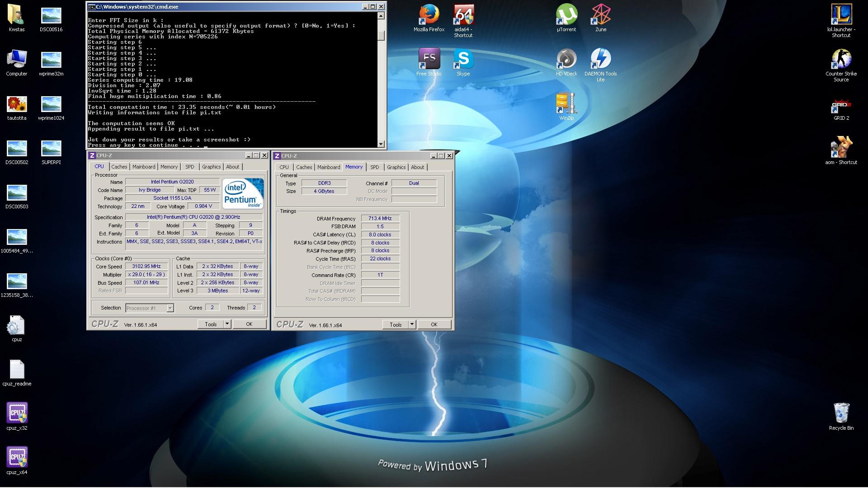Switch to Mainboard tab in left CPU-Z window
Image resolution: width=868 pixels, height=488 pixels.
pyautogui.click(x=144, y=167)
